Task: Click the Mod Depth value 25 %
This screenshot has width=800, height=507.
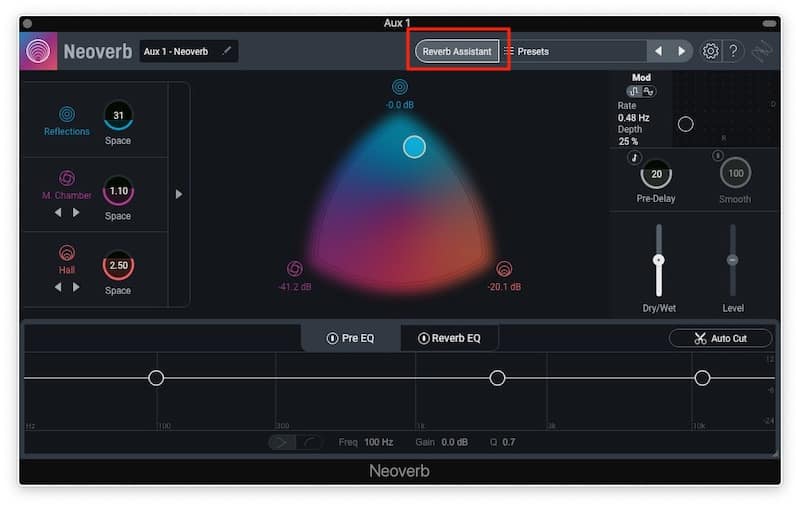Action: click(628, 141)
